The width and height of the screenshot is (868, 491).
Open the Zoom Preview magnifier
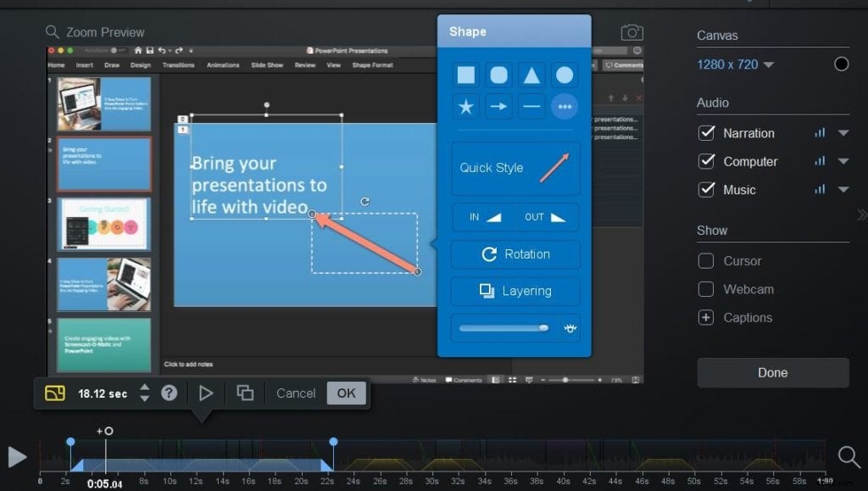point(53,31)
